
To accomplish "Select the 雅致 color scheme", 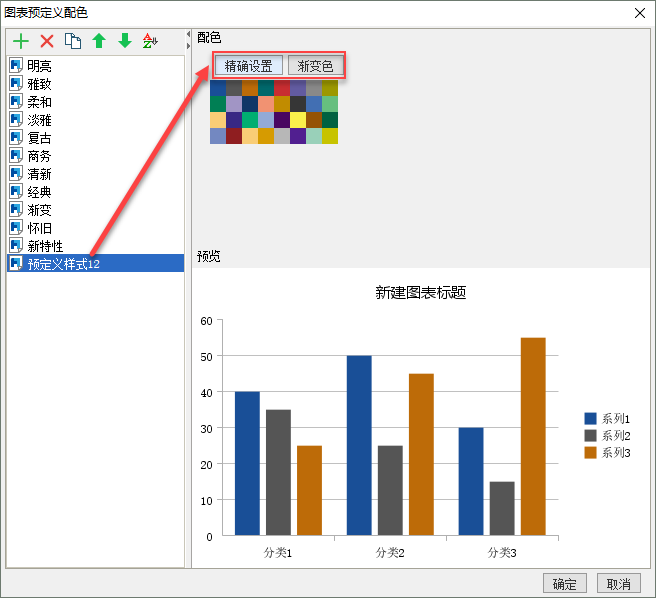I will [x=95, y=84].
